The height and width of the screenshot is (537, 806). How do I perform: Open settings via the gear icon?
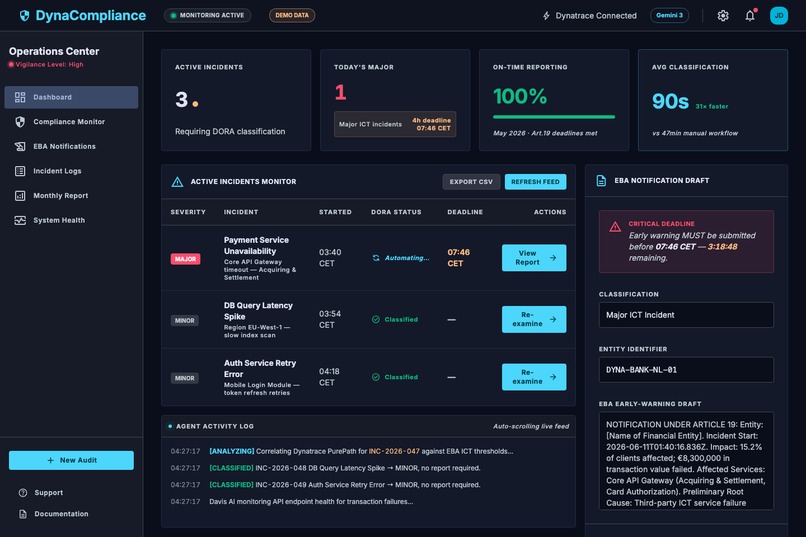point(723,15)
